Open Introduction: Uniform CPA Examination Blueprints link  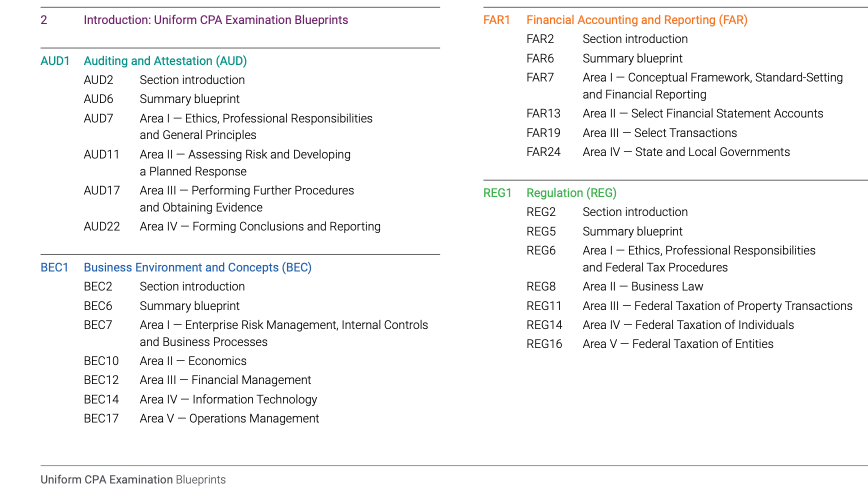[x=215, y=20]
